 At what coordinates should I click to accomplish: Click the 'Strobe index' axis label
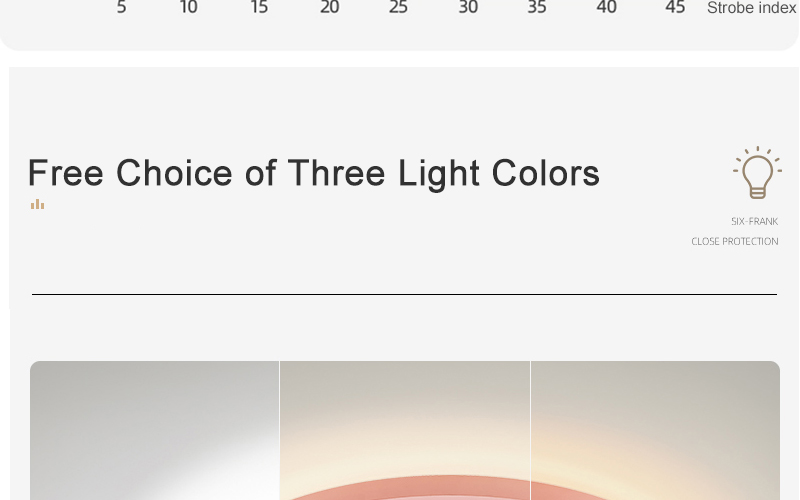(x=752, y=8)
